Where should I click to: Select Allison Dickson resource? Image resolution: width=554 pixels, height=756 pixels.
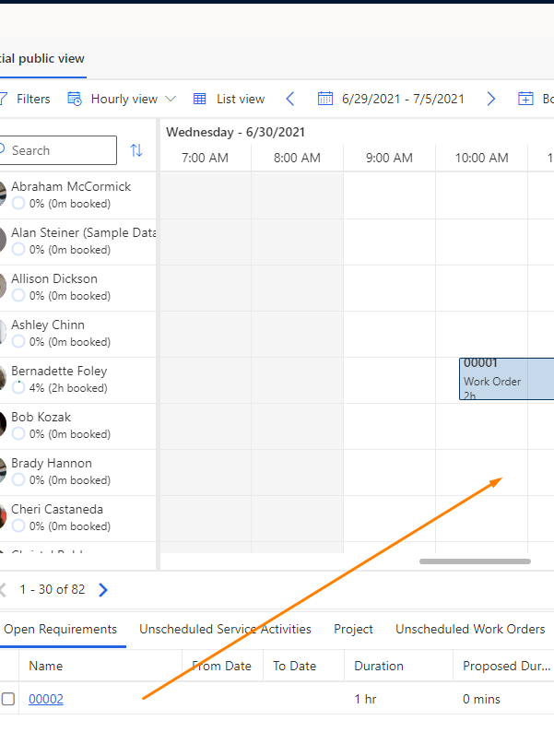[54, 278]
